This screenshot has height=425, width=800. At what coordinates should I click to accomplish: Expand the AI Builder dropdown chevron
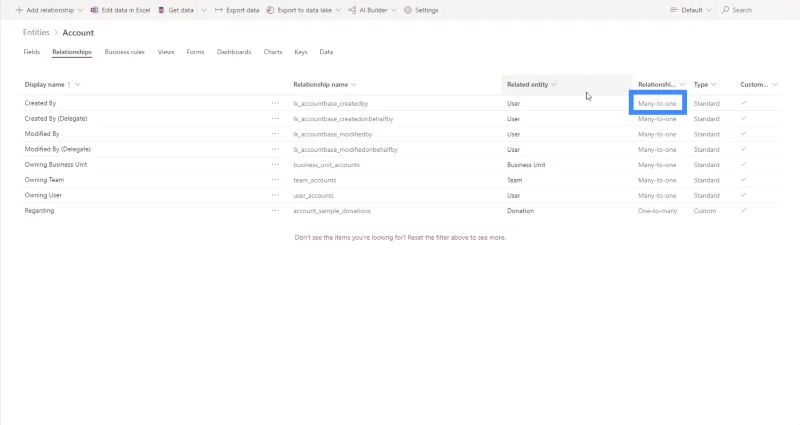coord(394,10)
